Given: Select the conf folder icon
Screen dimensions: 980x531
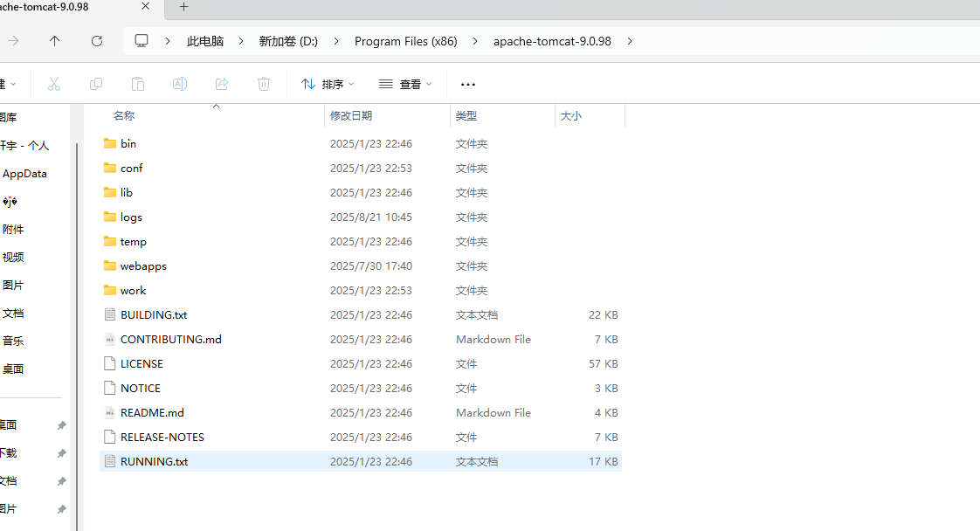Looking at the screenshot, I should coord(110,168).
